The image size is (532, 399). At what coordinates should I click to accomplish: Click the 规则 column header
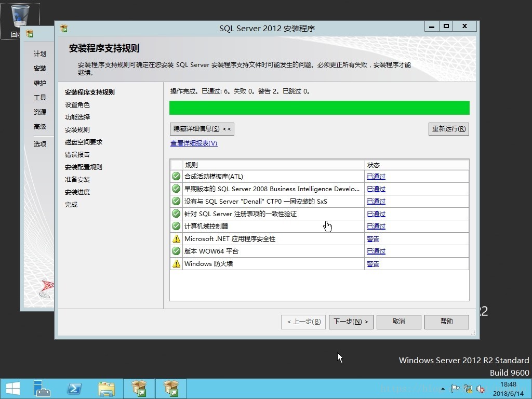pos(273,165)
